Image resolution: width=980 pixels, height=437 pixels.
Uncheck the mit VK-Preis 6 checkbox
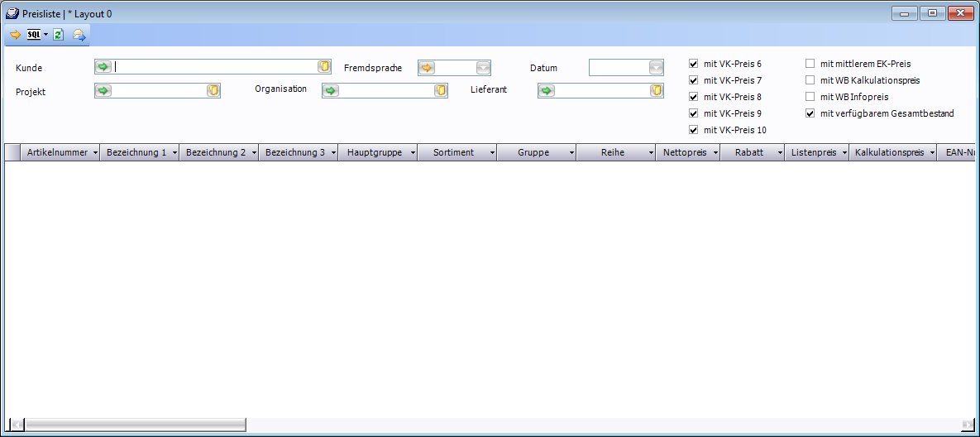pos(694,64)
